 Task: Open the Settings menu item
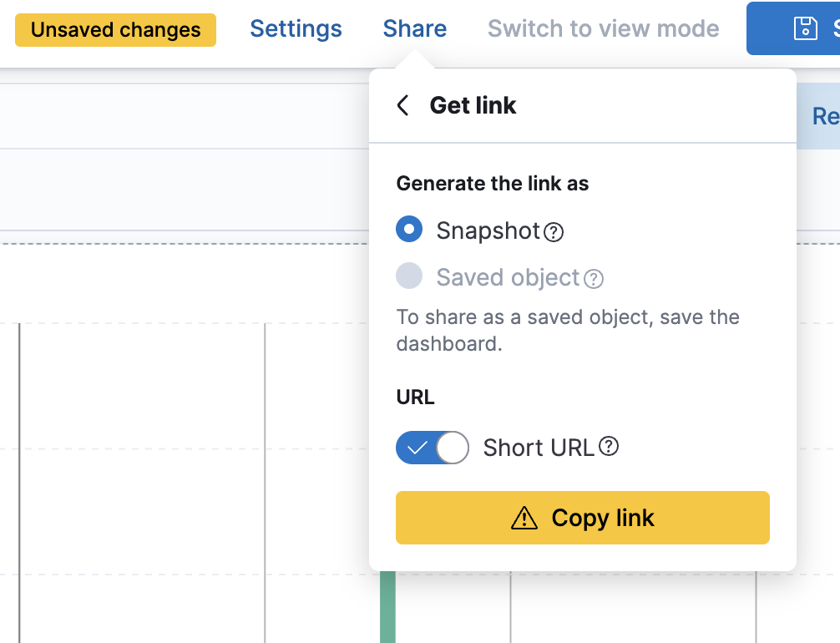pyautogui.click(x=296, y=29)
